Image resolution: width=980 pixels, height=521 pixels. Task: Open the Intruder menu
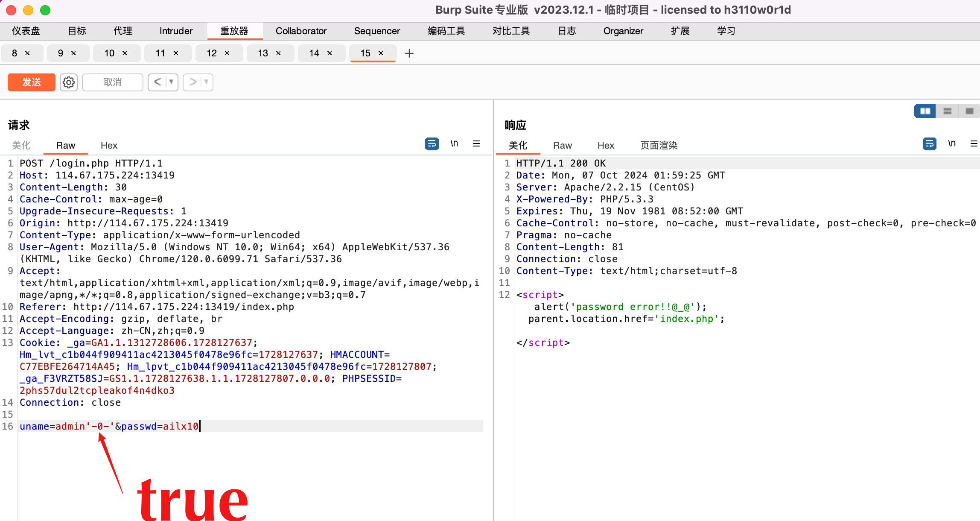(x=175, y=30)
